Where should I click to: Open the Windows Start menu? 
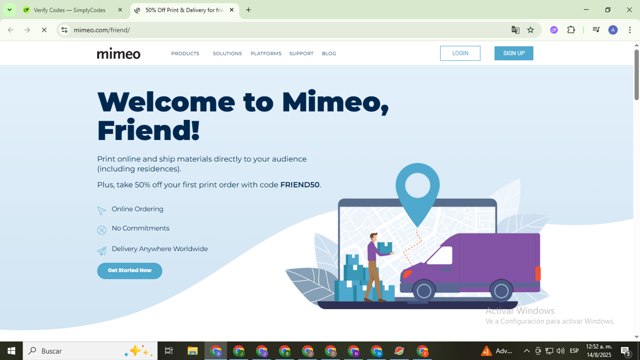pyautogui.click(x=11, y=351)
